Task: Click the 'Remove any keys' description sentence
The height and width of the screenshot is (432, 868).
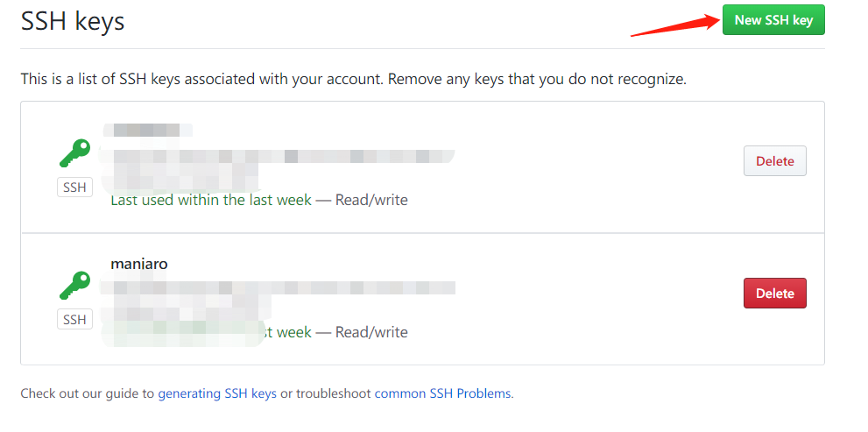Action: click(537, 79)
